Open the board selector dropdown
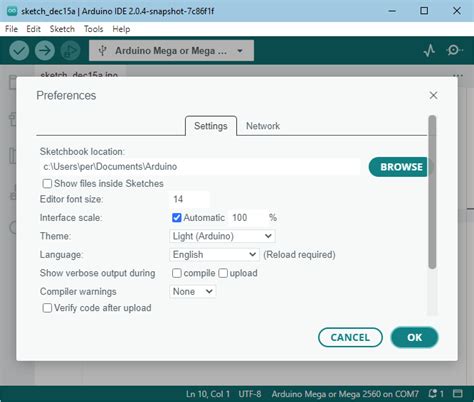This screenshot has width=474, height=402. pos(171,51)
